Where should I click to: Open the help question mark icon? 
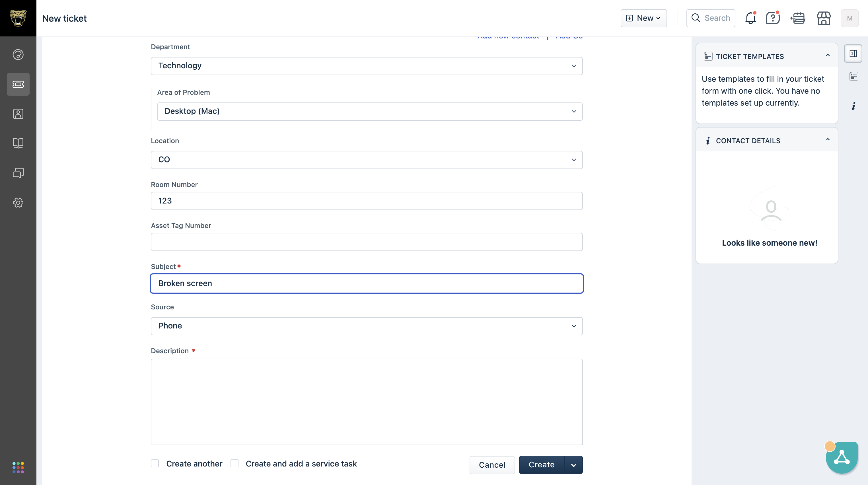click(773, 18)
